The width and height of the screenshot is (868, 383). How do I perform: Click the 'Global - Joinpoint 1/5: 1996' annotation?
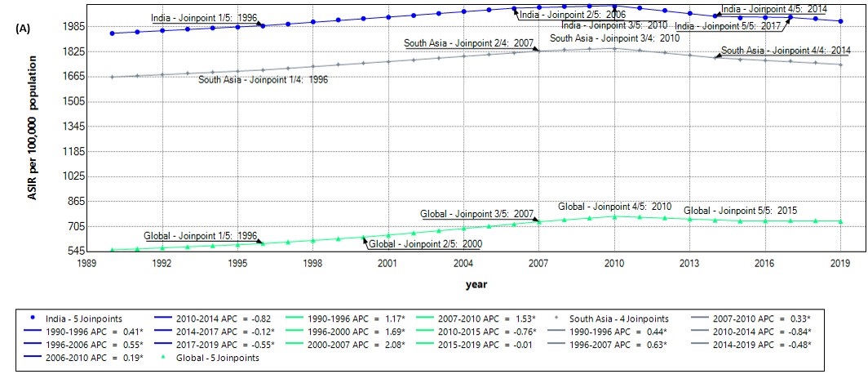(201, 235)
